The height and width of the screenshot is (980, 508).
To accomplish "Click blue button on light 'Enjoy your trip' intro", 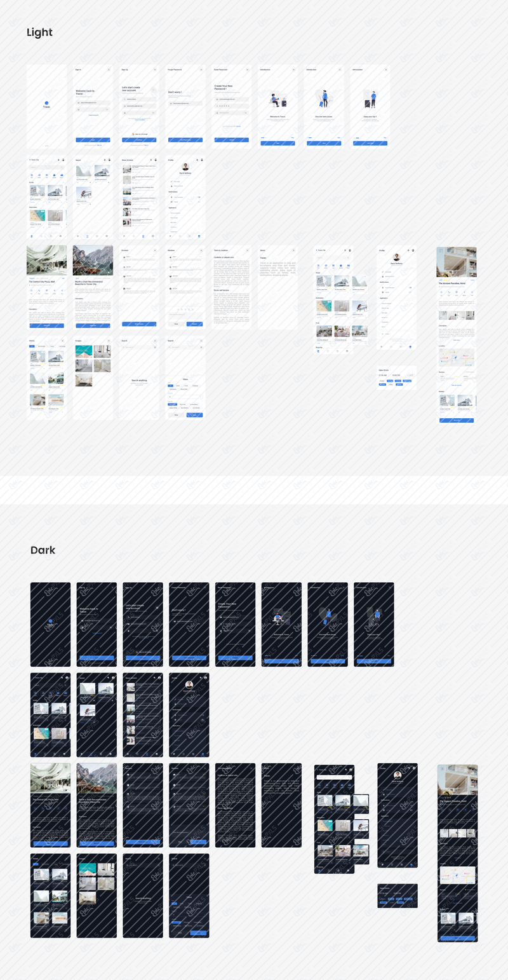I will click(370, 144).
